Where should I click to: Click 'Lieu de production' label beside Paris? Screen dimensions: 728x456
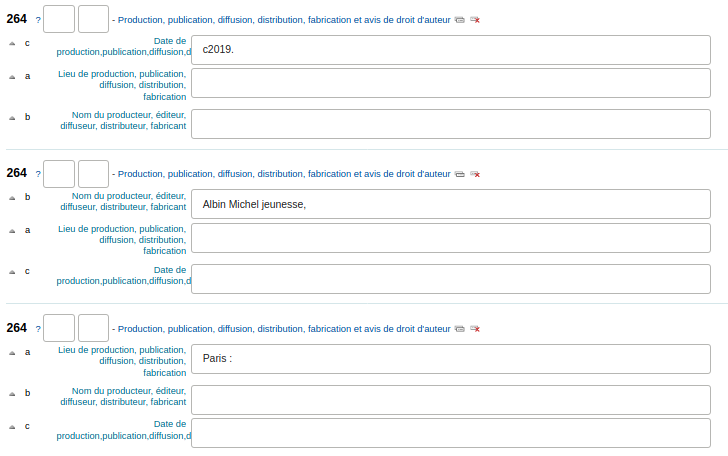pyautogui.click(x=122, y=361)
